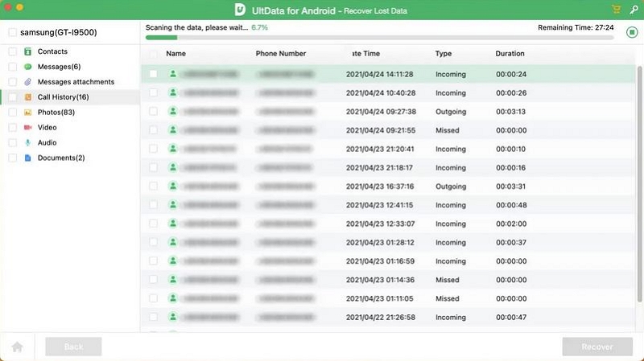Enable the Messages attachments checkbox
This screenshot has height=361, width=644.
(x=12, y=82)
